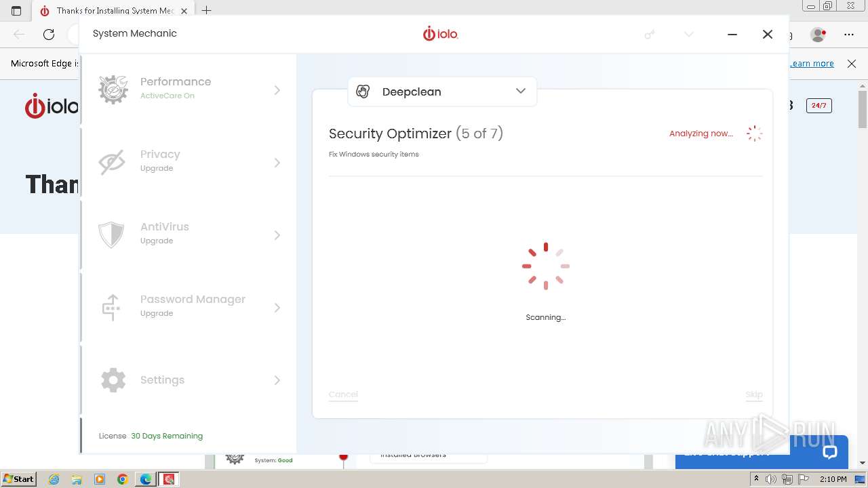
Task: Open the media player taskbar icon
Action: pos(100,479)
